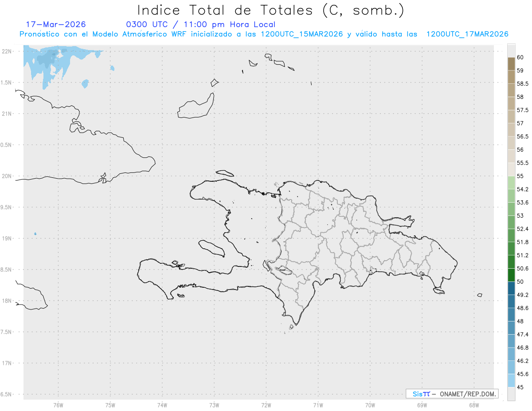Click the colorbar value "45.6"
Viewport: 532px width, 411px height.
522,374
